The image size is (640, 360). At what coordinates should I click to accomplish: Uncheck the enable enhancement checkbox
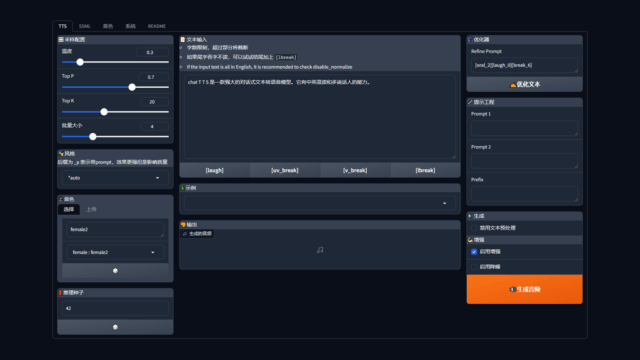[474, 252]
